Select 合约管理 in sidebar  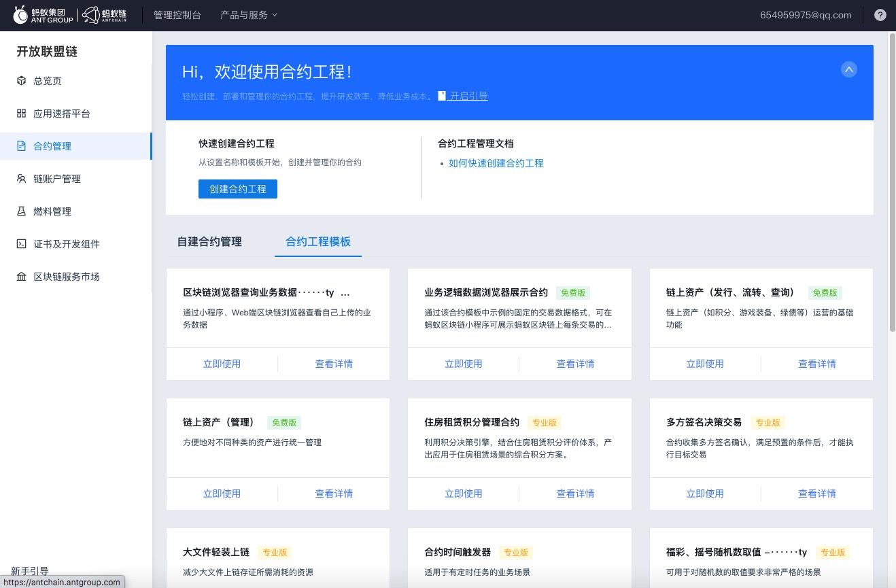coord(75,146)
